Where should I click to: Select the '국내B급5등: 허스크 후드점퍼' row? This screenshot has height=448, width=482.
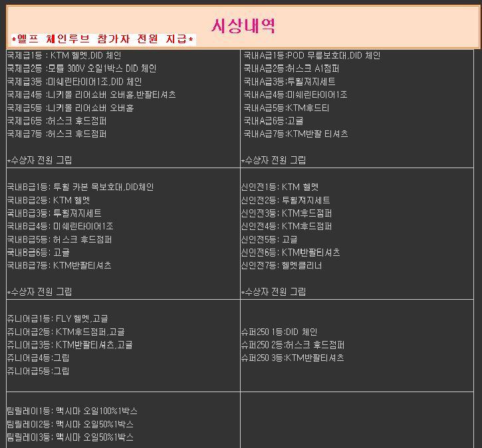coord(59,240)
